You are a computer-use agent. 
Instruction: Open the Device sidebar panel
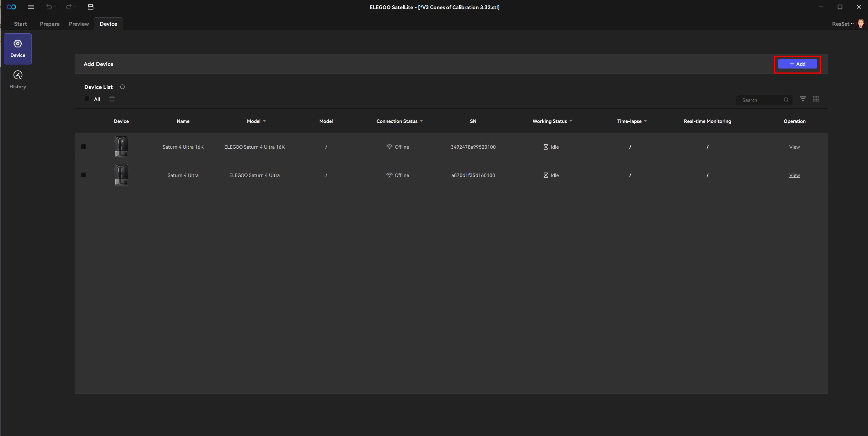tap(18, 49)
